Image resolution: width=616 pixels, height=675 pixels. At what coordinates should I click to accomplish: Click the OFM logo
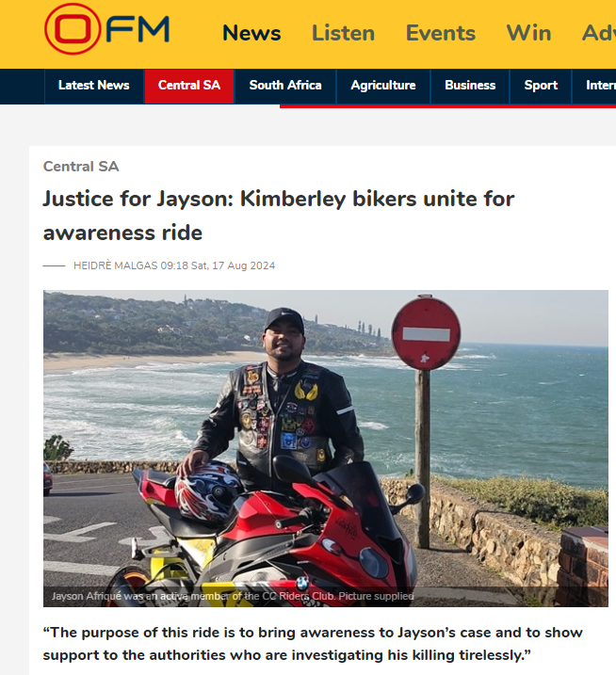coord(106,29)
